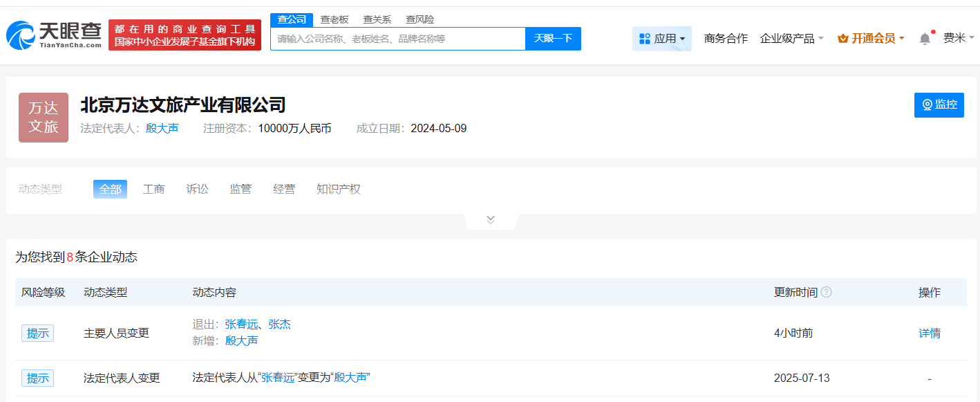
Task: Open the TianYanCha logo homepage
Action: click(x=54, y=35)
